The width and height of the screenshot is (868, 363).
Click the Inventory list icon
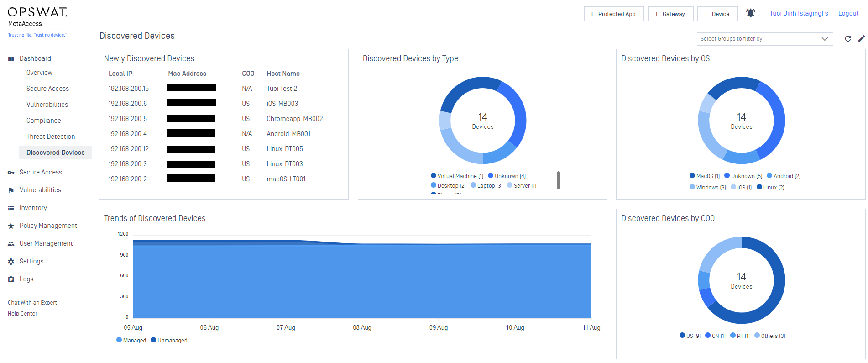point(11,208)
